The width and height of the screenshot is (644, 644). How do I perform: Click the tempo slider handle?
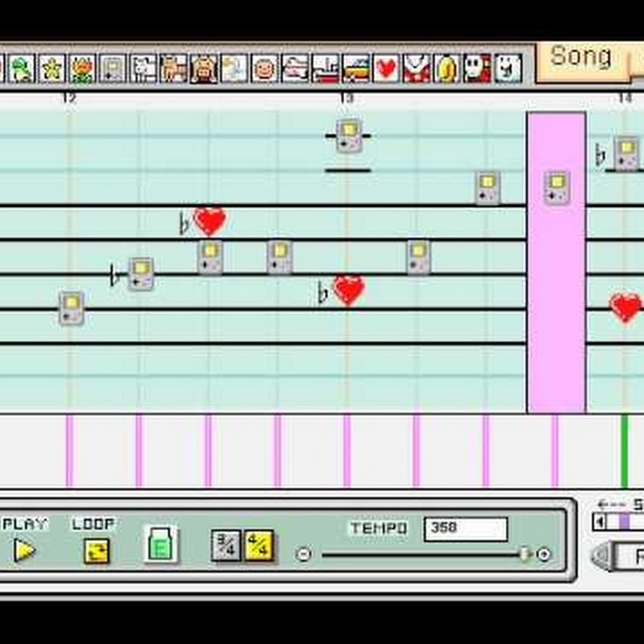(x=525, y=555)
